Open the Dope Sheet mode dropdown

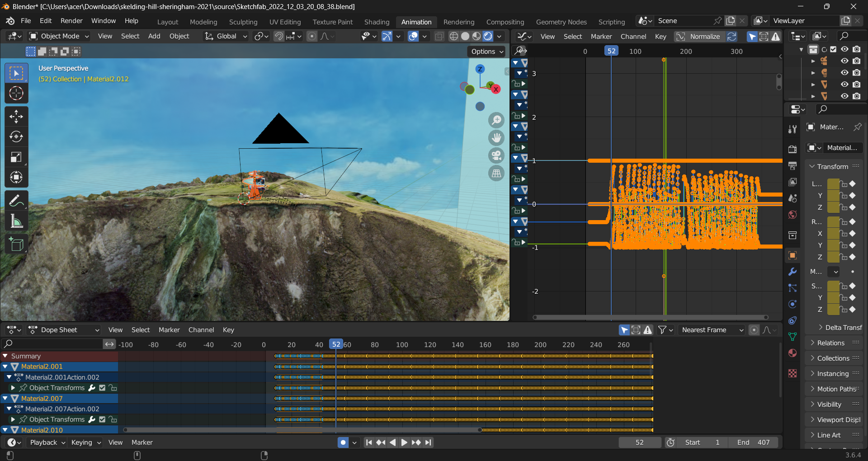64,330
